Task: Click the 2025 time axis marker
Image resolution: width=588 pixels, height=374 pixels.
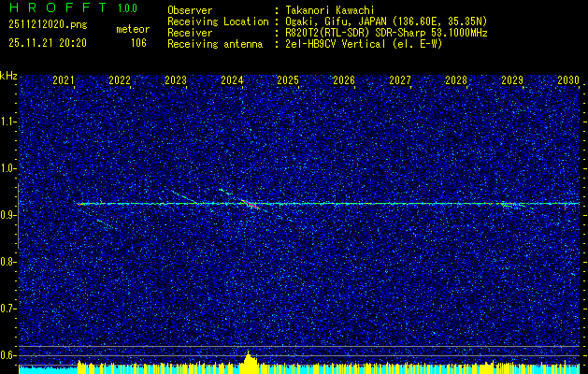Action: click(288, 80)
